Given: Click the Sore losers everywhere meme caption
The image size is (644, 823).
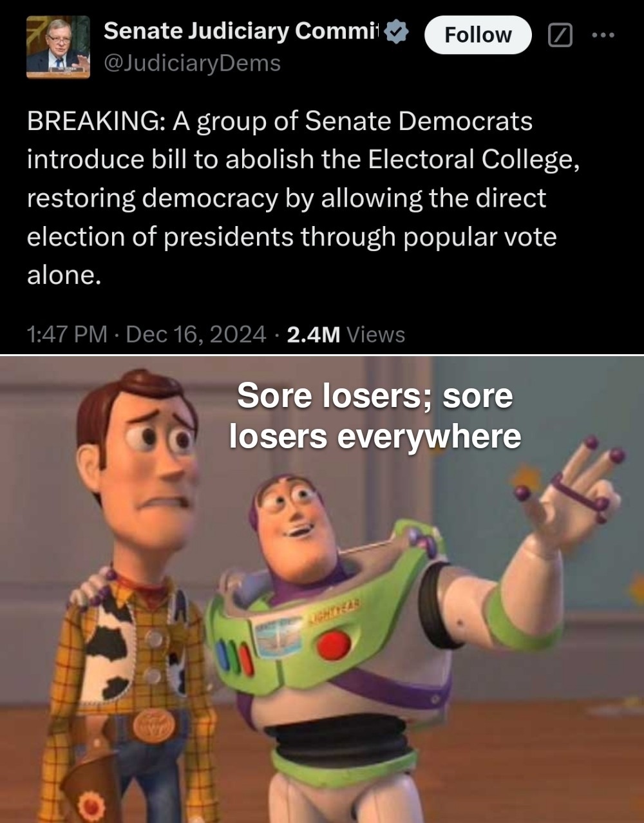Looking at the screenshot, I should click(x=375, y=416).
